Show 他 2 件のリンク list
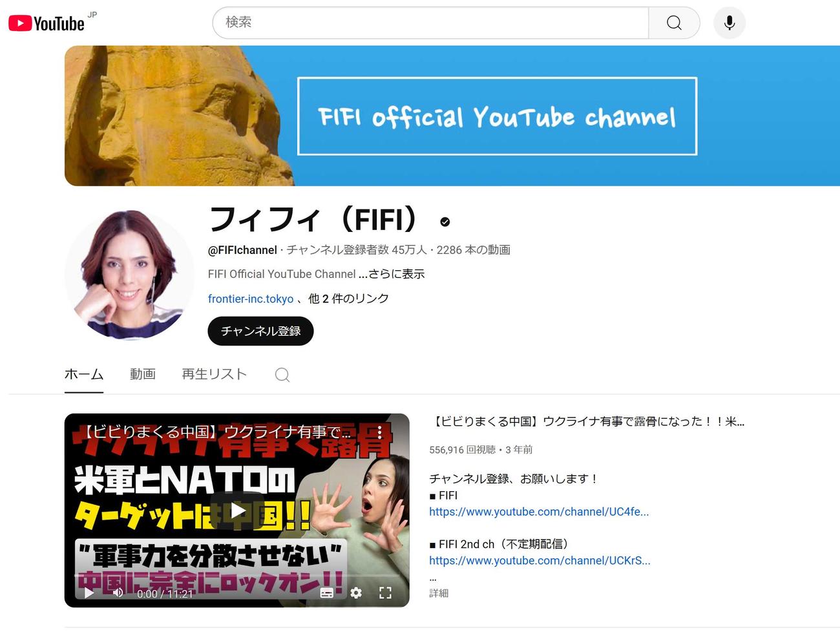840x634 pixels. click(348, 299)
